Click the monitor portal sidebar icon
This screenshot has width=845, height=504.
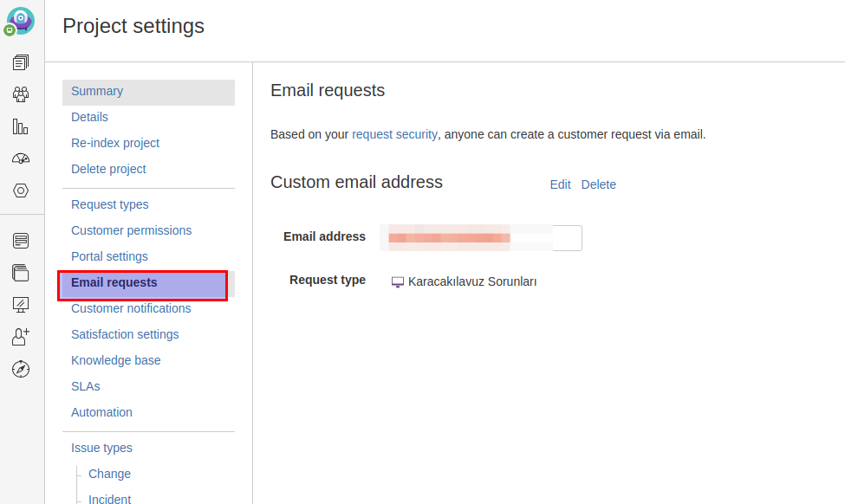pos(21,305)
